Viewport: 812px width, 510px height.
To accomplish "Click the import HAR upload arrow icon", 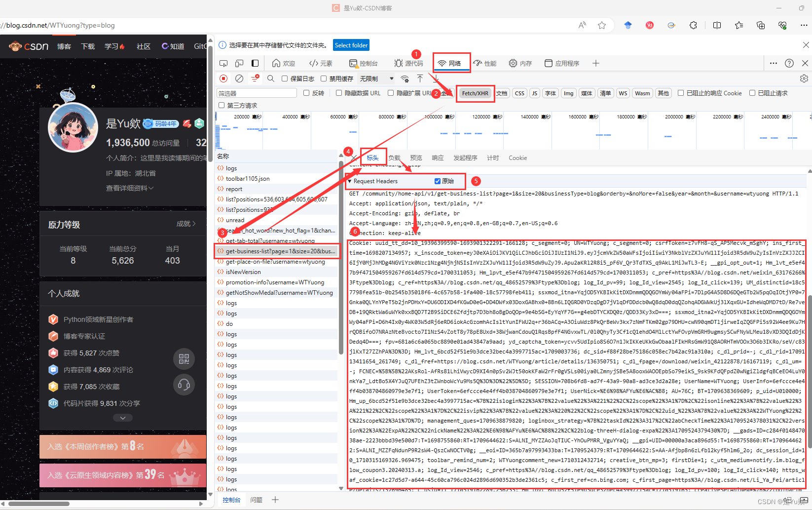I will 420,78.
